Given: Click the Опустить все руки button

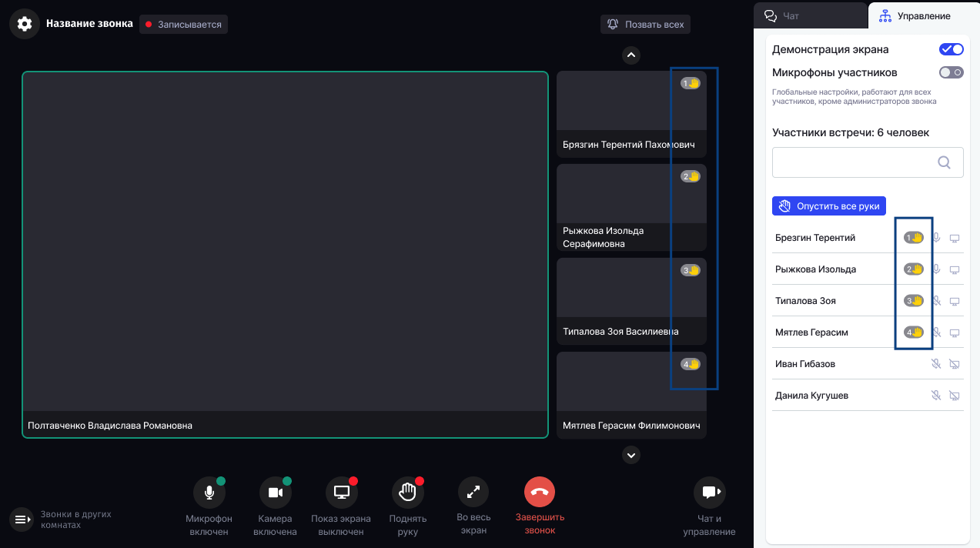Looking at the screenshot, I should 829,206.
